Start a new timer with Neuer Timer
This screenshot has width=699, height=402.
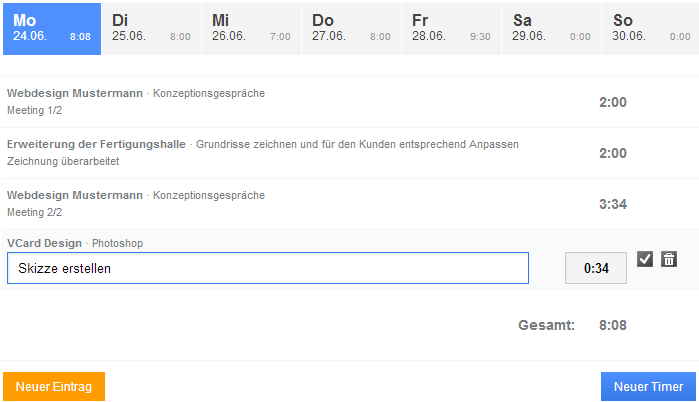pyautogui.click(x=648, y=387)
